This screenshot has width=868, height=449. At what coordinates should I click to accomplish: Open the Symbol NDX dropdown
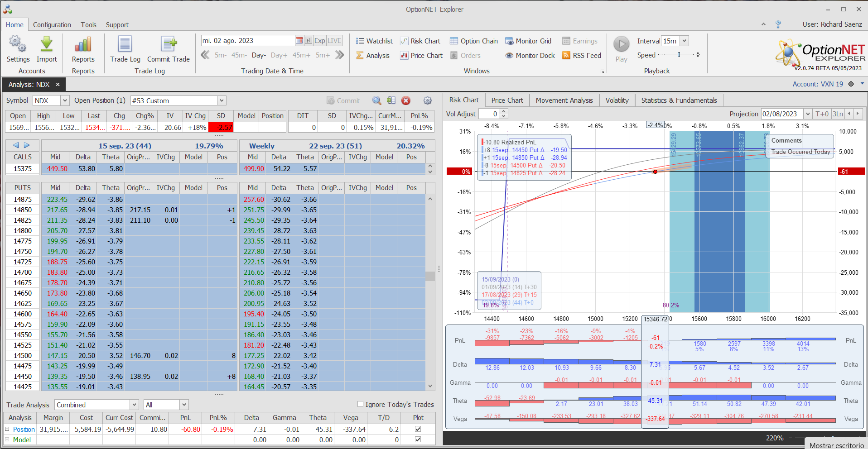point(65,100)
